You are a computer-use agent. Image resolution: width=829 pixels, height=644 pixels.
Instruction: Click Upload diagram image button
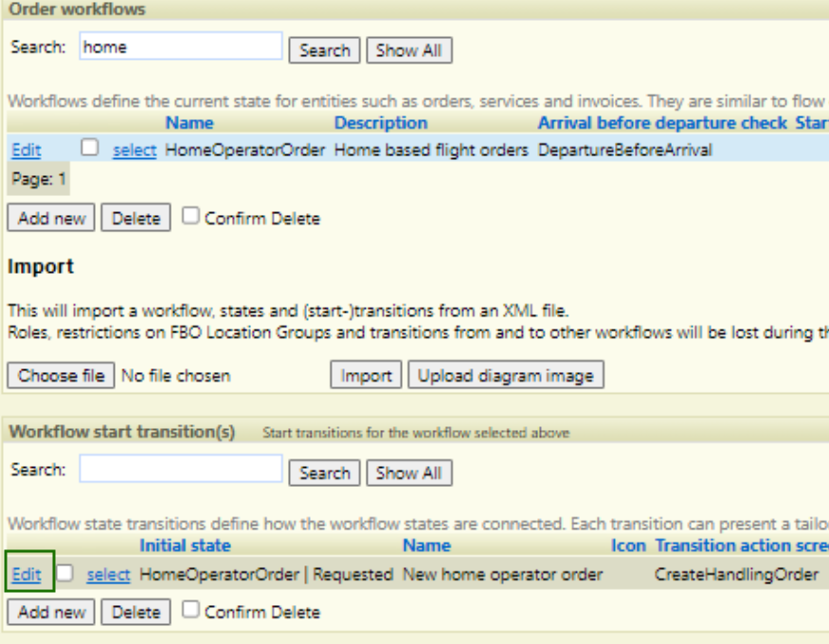(x=506, y=375)
